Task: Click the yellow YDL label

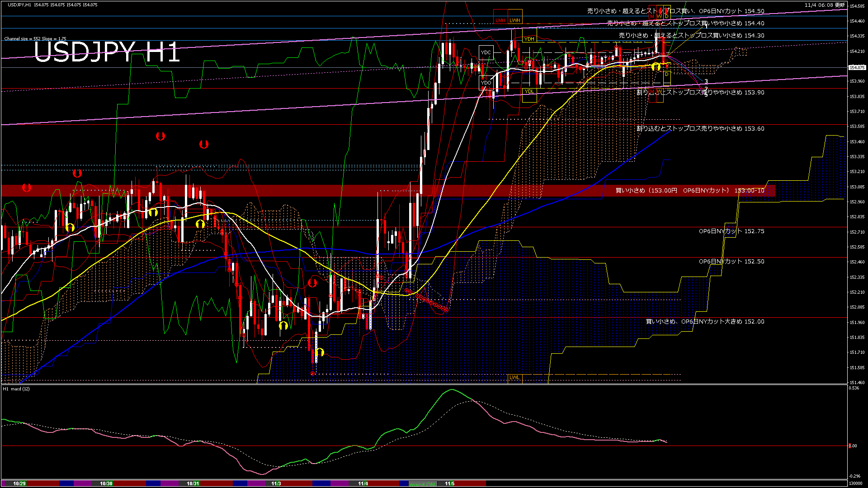Action: tap(529, 91)
